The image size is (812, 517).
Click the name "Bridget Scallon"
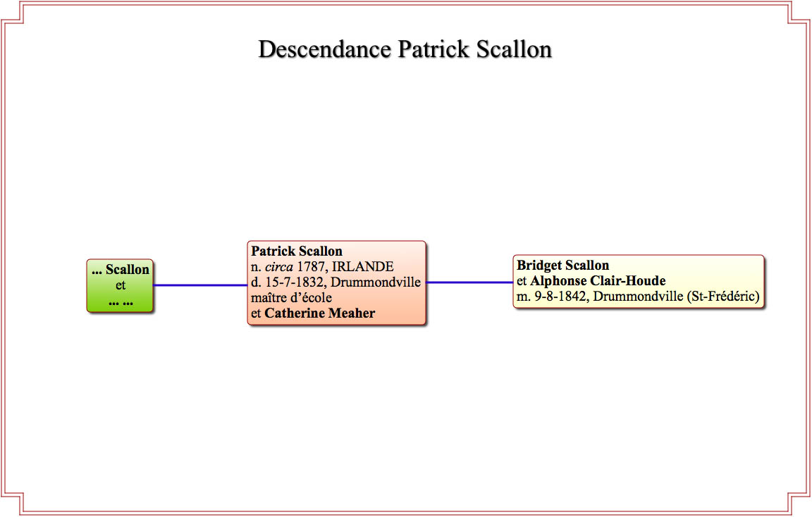click(x=563, y=266)
